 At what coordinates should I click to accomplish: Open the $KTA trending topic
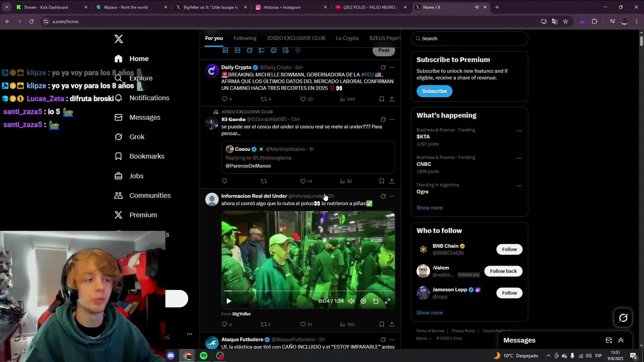pyautogui.click(x=423, y=137)
